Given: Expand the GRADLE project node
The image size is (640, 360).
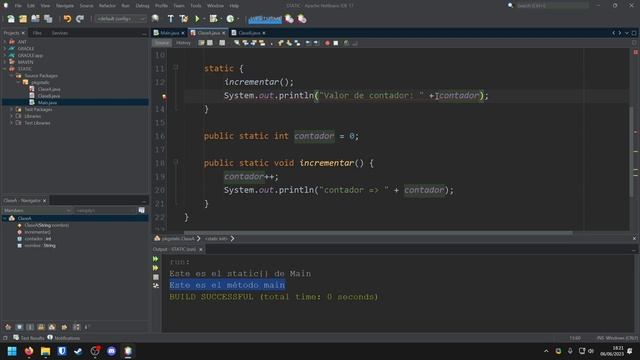Looking at the screenshot, I should pos(5,49).
